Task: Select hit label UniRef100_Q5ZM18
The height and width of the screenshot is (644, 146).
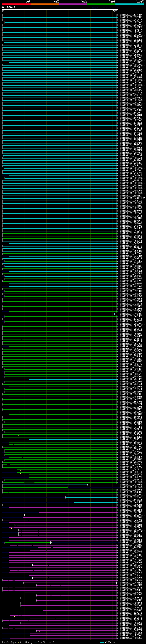Action: (x=131, y=55)
